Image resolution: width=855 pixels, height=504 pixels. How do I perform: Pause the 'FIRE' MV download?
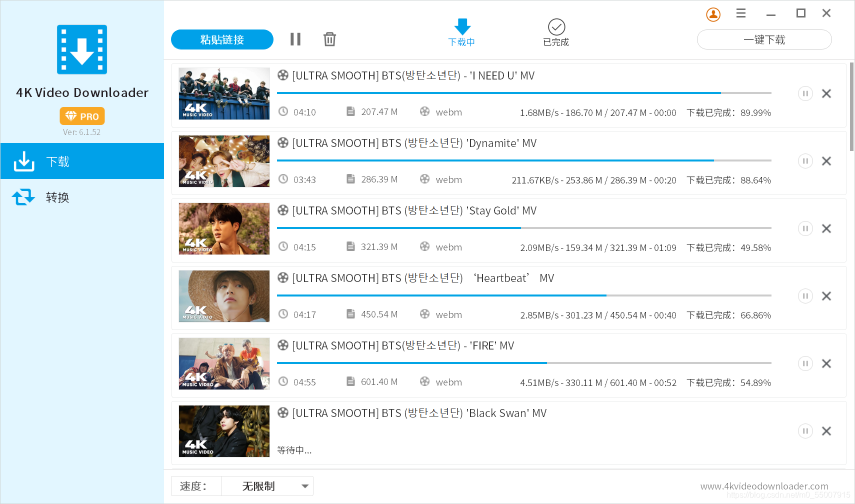(x=805, y=363)
